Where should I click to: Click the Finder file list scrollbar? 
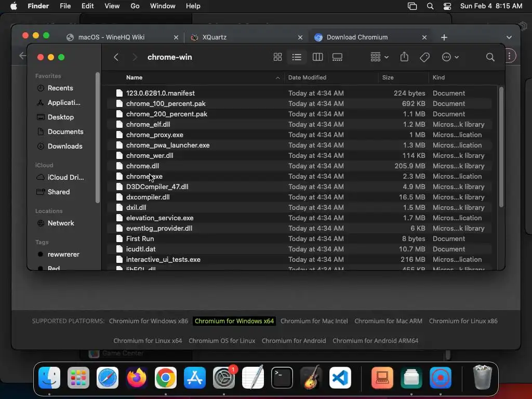pos(501,147)
